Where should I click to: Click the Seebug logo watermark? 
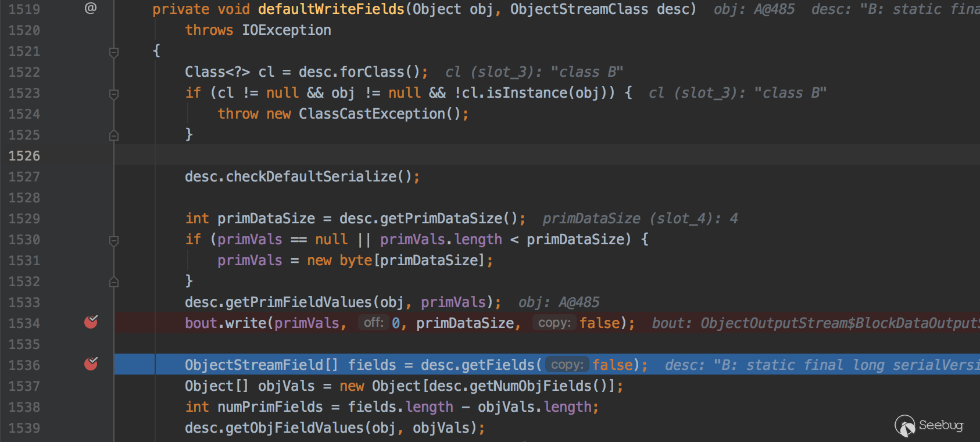[929, 426]
